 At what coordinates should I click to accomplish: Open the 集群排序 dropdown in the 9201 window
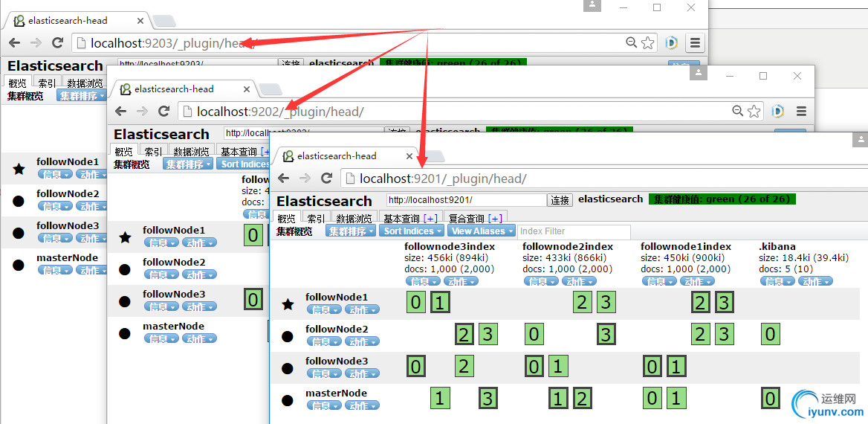351,231
